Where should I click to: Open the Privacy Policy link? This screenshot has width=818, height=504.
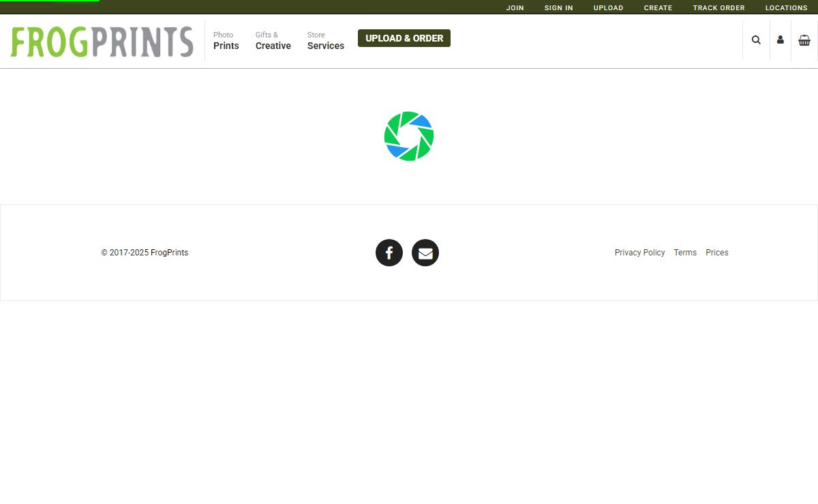click(x=640, y=253)
